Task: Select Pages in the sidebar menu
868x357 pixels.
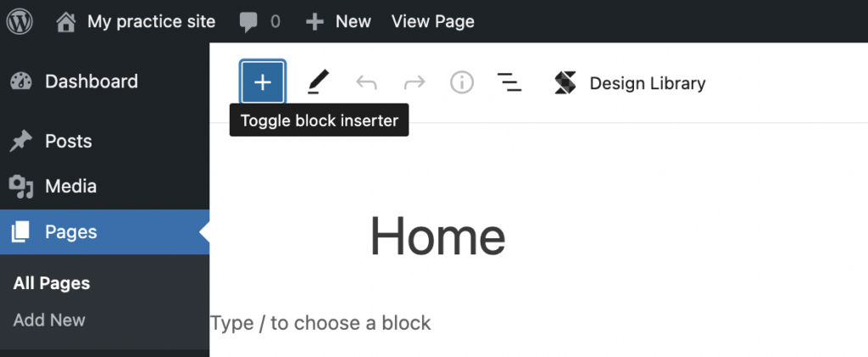Action: click(104, 231)
